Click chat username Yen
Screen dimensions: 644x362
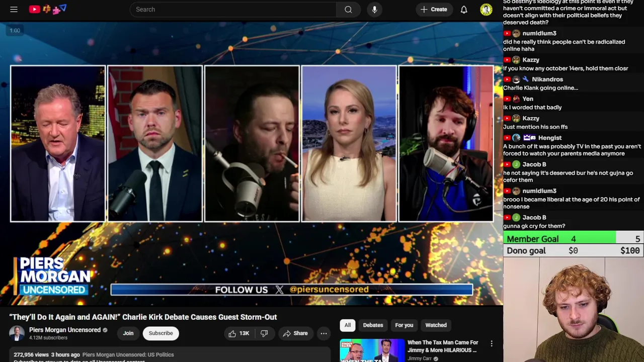click(x=528, y=99)
